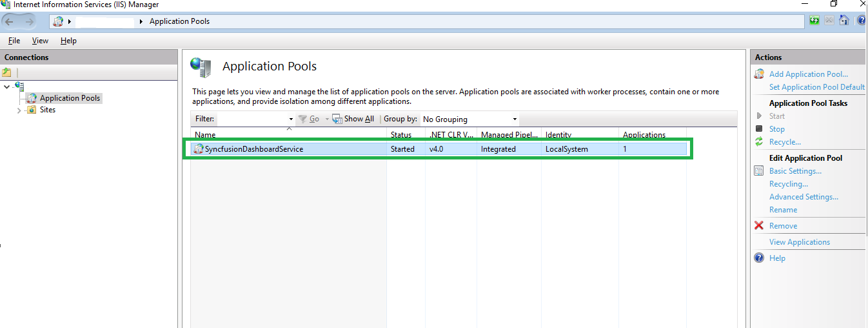Image resolution: width=868 pixels, height=328 pixels.
Task: Collapse the server node in Connections tree
Action: tap(7, 86)
